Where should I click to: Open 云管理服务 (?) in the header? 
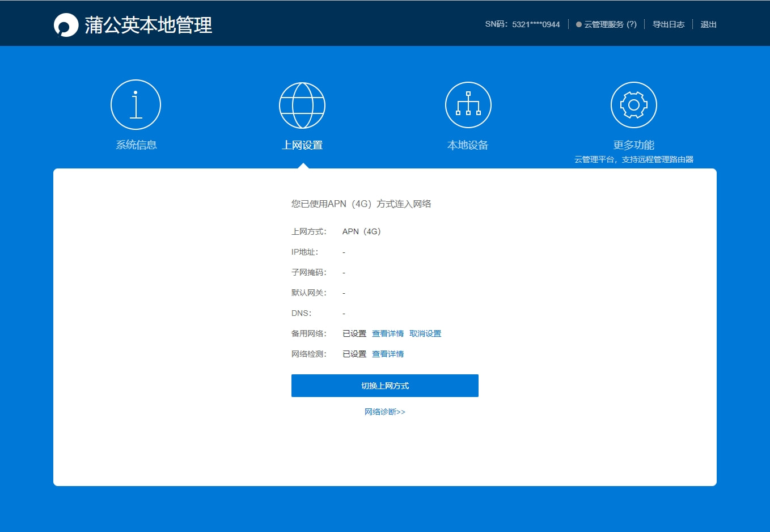pyautogui.click(x=610, y=24)
